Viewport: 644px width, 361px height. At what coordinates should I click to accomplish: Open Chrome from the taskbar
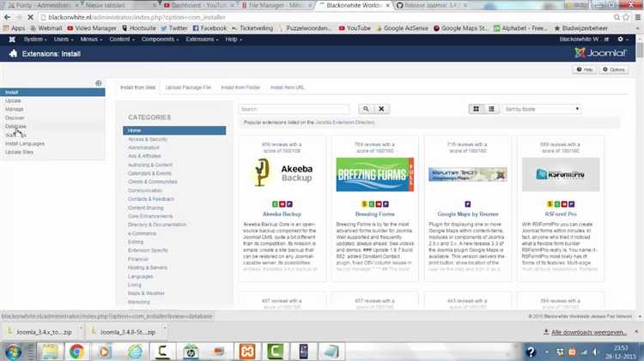tap(76, 352)
